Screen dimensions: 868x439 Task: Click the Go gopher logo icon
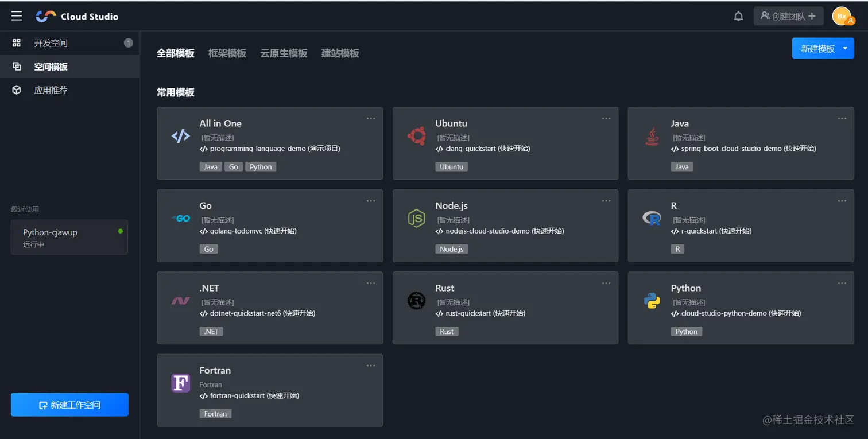point(181,219)
